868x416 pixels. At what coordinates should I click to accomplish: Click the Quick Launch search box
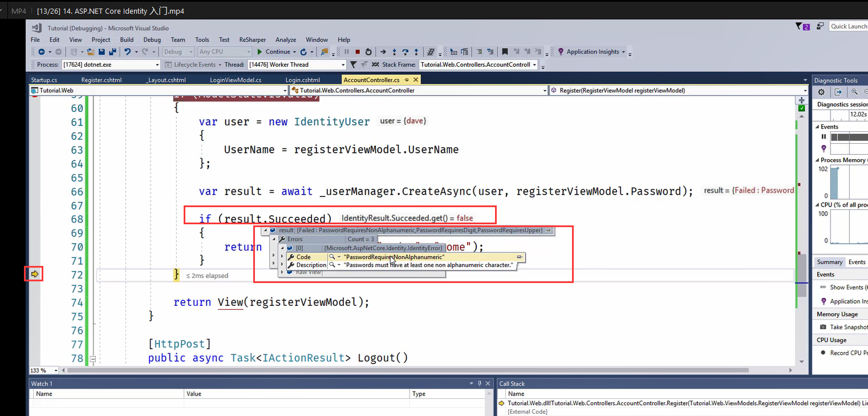tap(849, 26)
